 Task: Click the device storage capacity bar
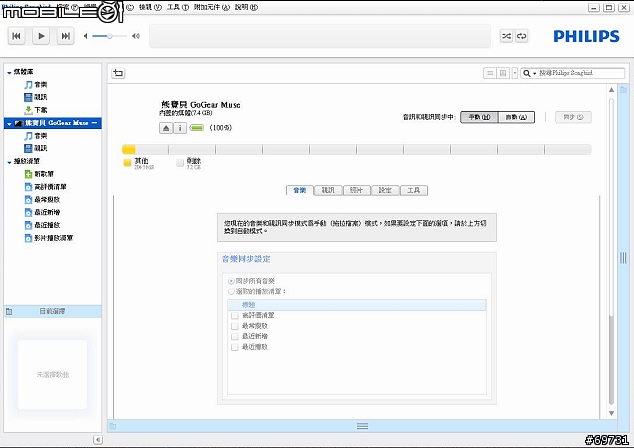[357, 150]
